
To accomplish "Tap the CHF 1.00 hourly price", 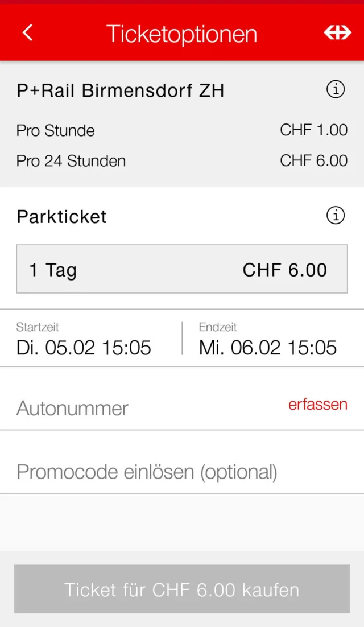I will tap(313, 130).
